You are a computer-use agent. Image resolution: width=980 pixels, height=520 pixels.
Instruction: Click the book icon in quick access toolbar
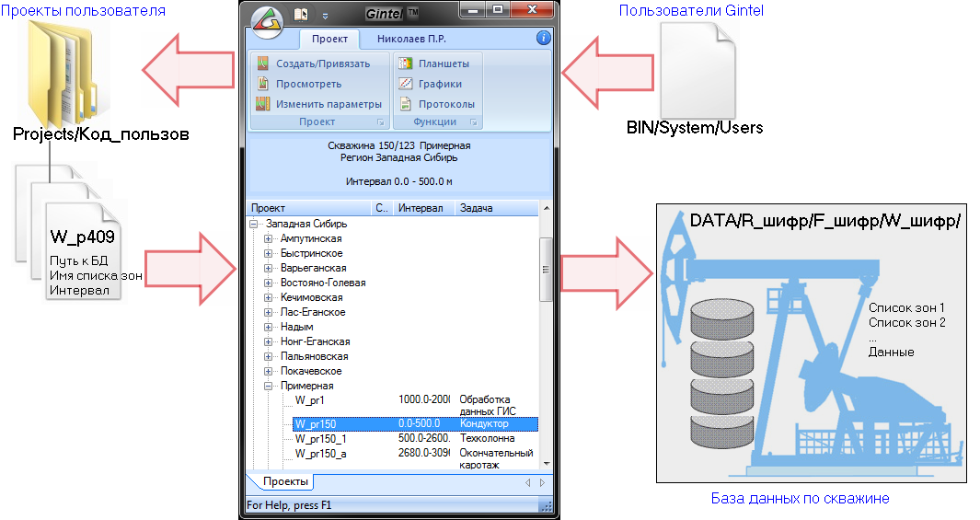tap(301, 15)
